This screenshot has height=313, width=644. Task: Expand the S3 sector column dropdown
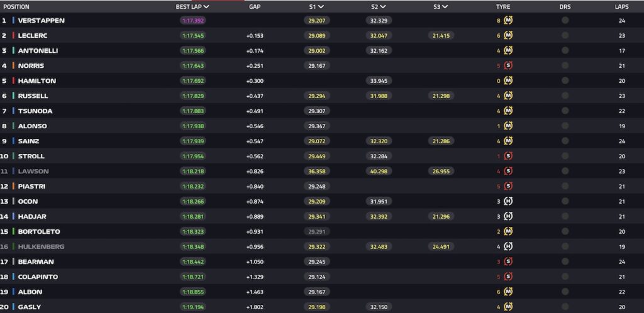click(x=445, y=7)
